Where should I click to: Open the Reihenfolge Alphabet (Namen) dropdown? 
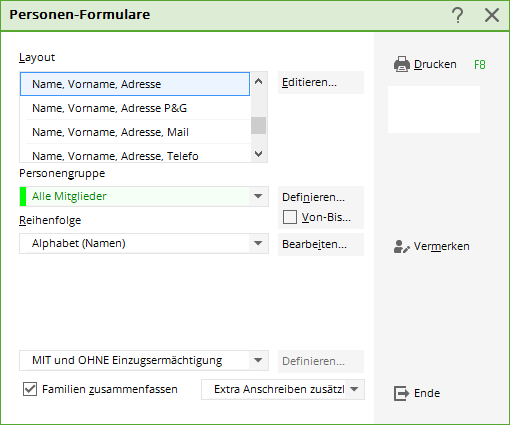258,243
